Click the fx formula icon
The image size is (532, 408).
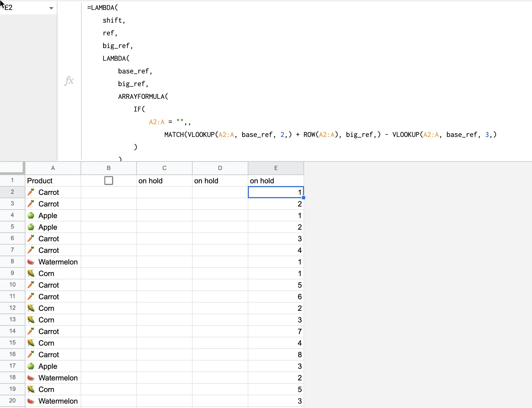pyautogui.click(x=69, y=81)
